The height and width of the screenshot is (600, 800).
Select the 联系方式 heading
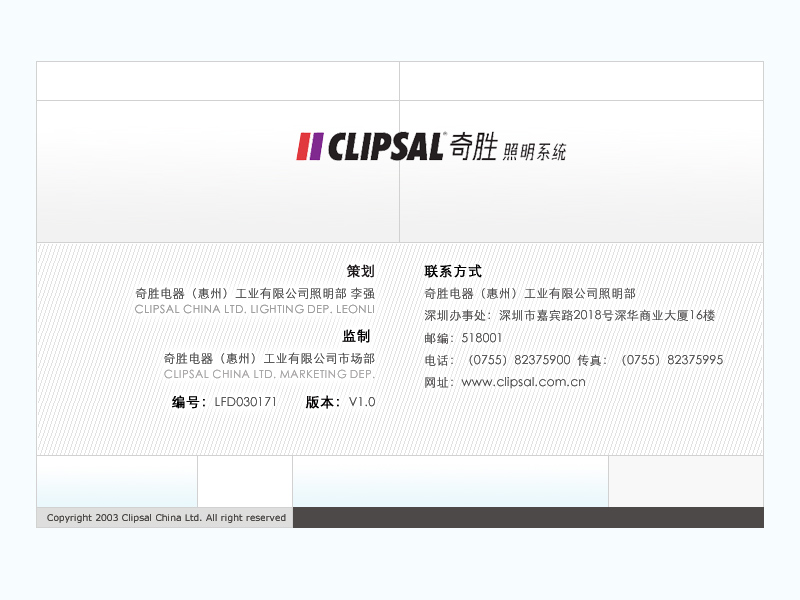click(x=453, y=271)
